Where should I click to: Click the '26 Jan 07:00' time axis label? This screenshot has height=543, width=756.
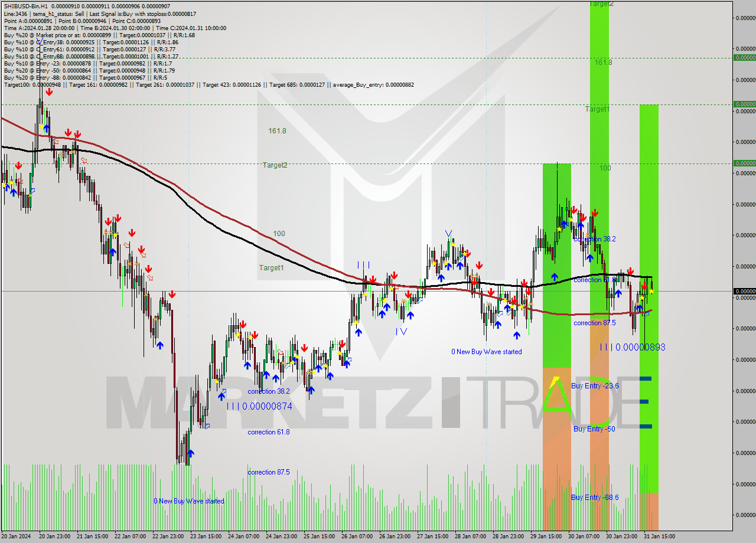pyautogui.click(x=357, y=537)
